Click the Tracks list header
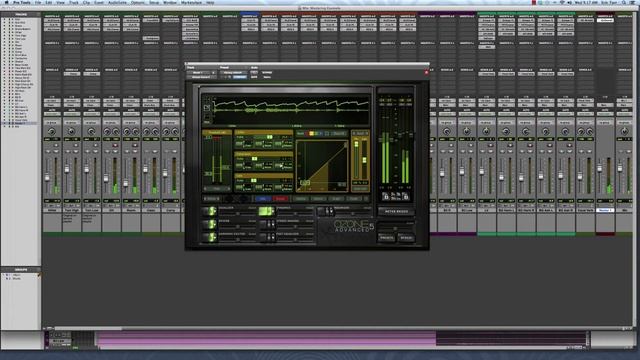This screenshot has width=640, height=360. (x=21, y=14)
